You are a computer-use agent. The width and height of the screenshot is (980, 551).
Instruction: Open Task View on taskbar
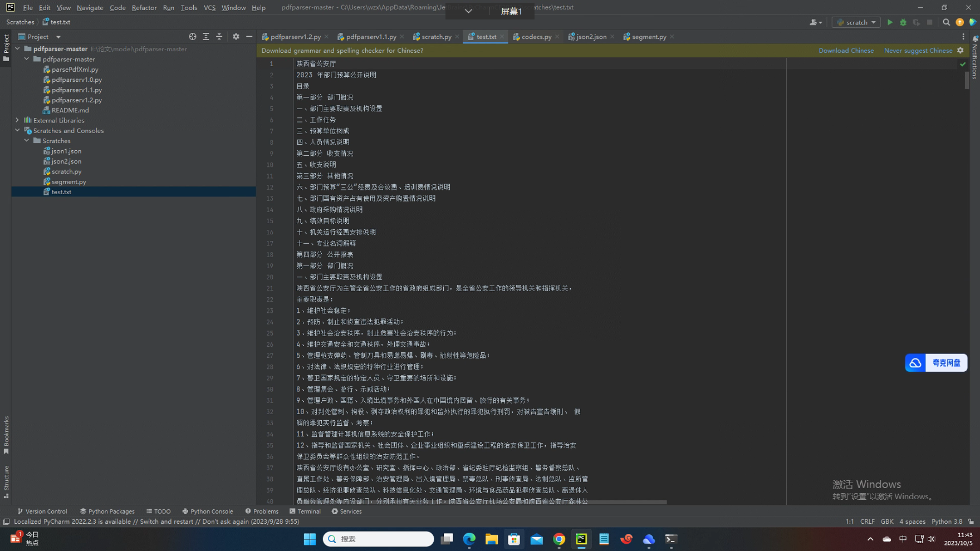point(447,539)
